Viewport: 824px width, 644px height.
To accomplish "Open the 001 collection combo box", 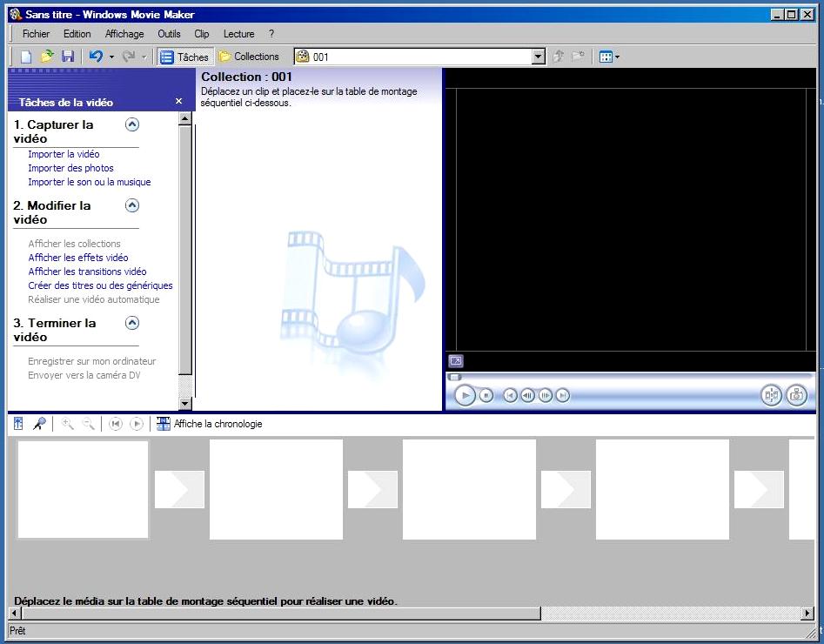I will [419, 57].
